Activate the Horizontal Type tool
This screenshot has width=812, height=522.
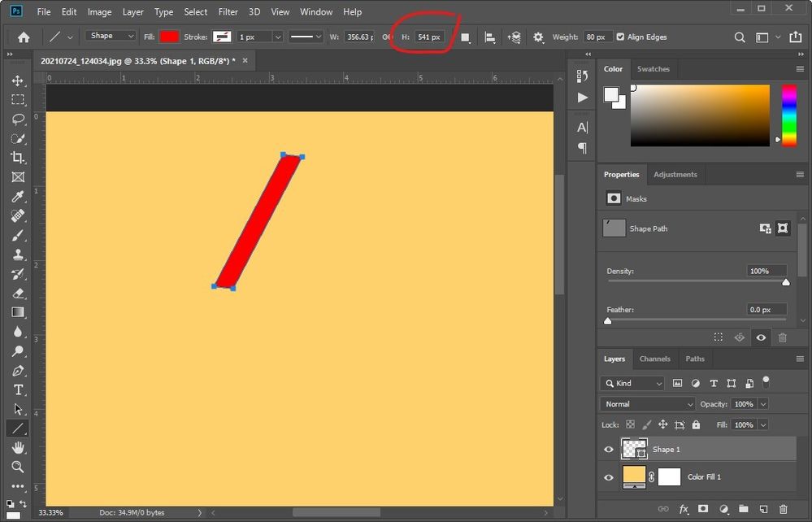[18, 390]
